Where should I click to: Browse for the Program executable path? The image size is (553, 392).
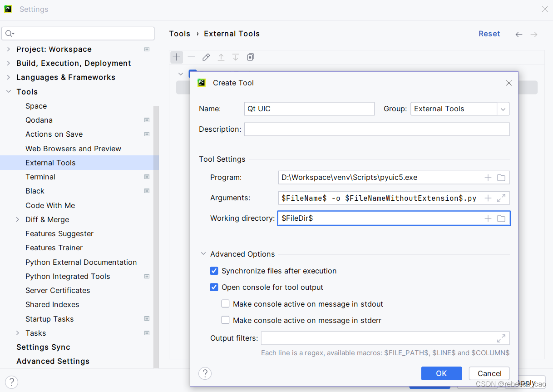click(501, 177)
